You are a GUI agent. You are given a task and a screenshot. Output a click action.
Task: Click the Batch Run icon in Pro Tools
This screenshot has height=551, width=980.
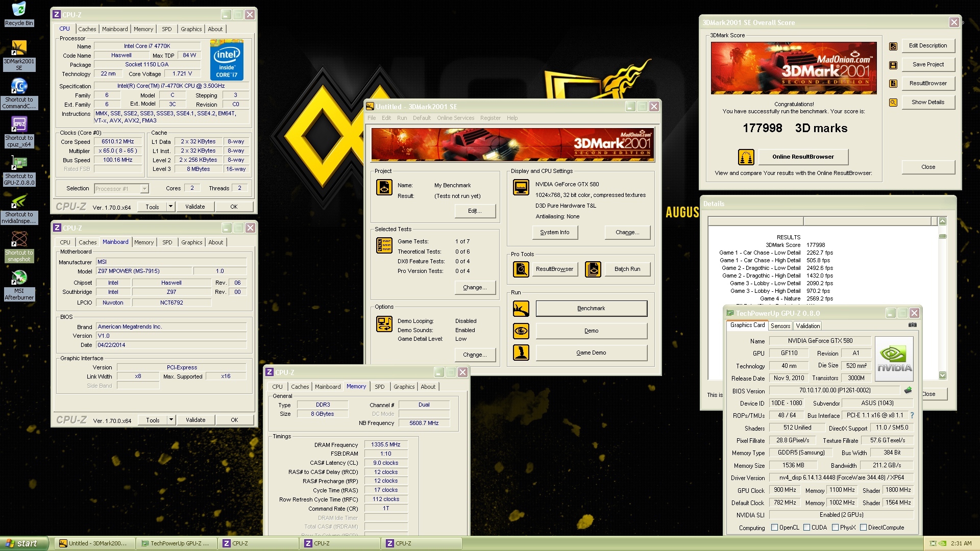[593, 268]
